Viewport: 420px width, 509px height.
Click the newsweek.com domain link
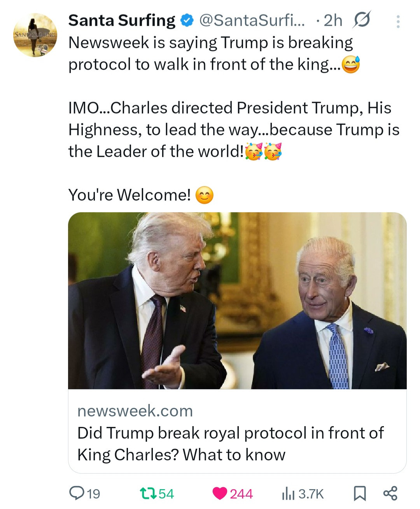135,411
